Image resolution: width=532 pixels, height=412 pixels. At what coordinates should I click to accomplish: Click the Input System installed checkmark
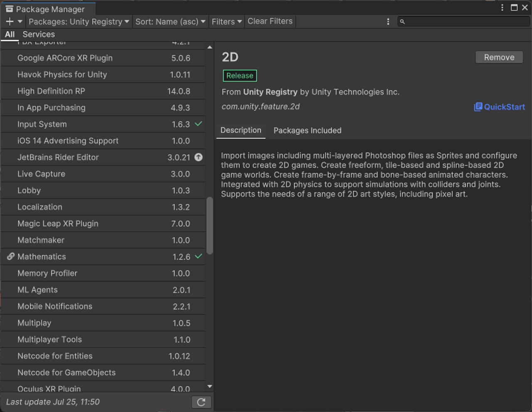(199, 124)
